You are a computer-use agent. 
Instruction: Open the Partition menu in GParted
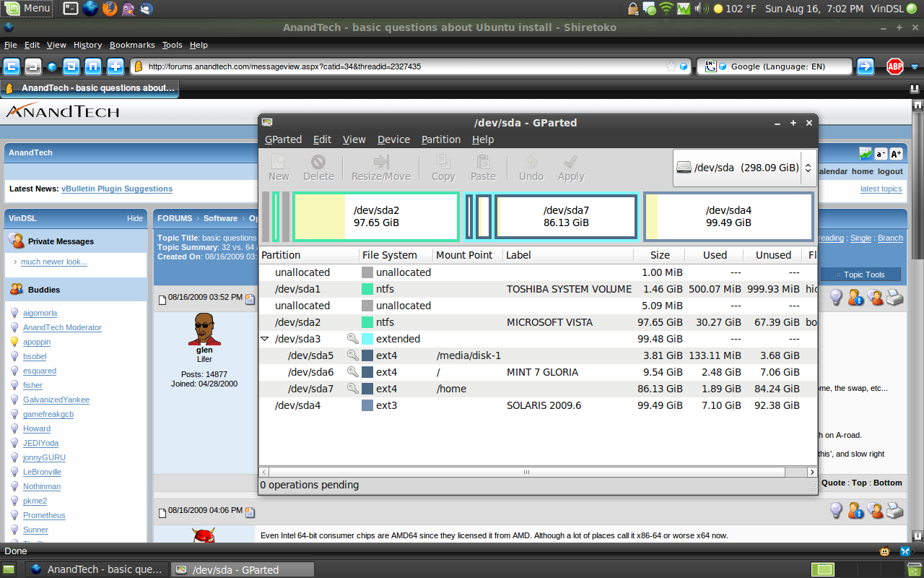coord(440,139)
